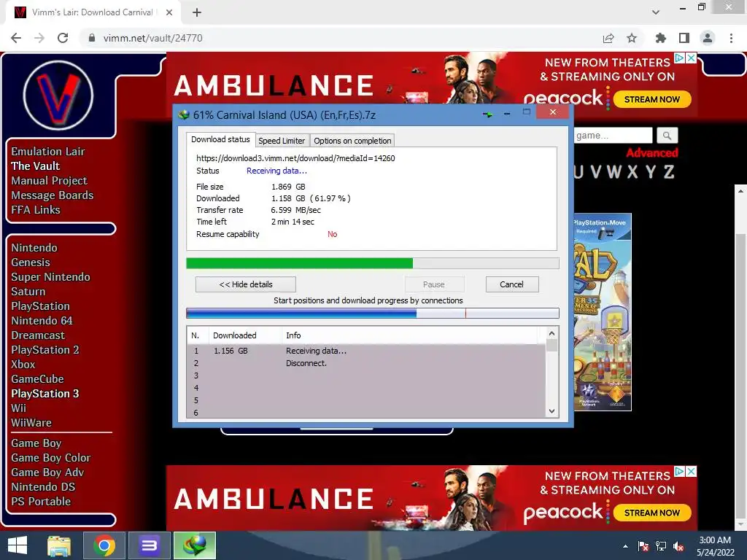Click the game search input field

pyautogui.click(x=613, y=136)
